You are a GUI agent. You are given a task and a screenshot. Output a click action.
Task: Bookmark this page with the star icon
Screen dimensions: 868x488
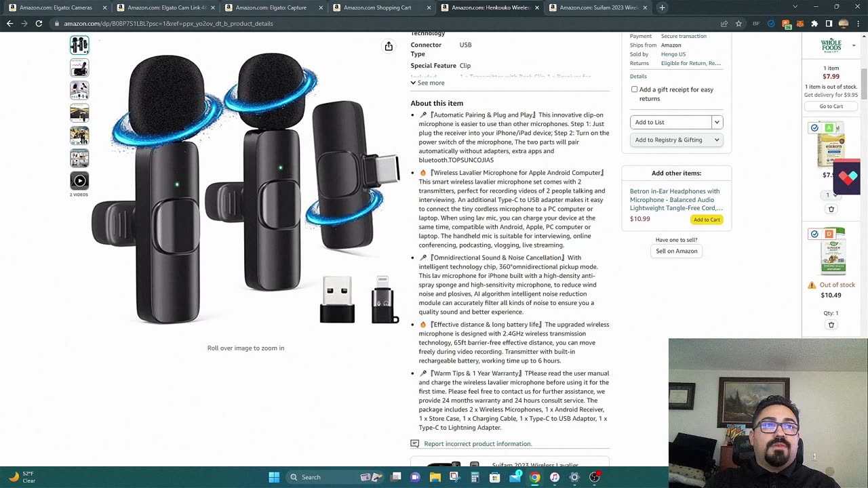coord(738,24)
